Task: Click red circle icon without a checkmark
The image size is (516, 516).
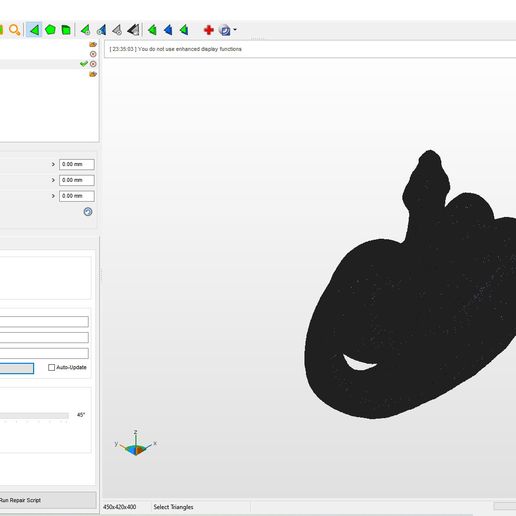Action: [x=93, y=54]
